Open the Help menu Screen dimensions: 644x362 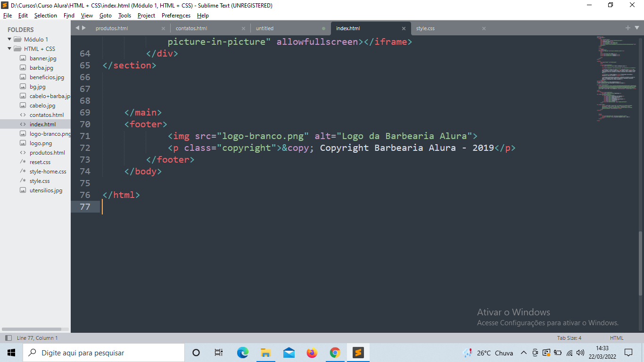tap(203, 16)
